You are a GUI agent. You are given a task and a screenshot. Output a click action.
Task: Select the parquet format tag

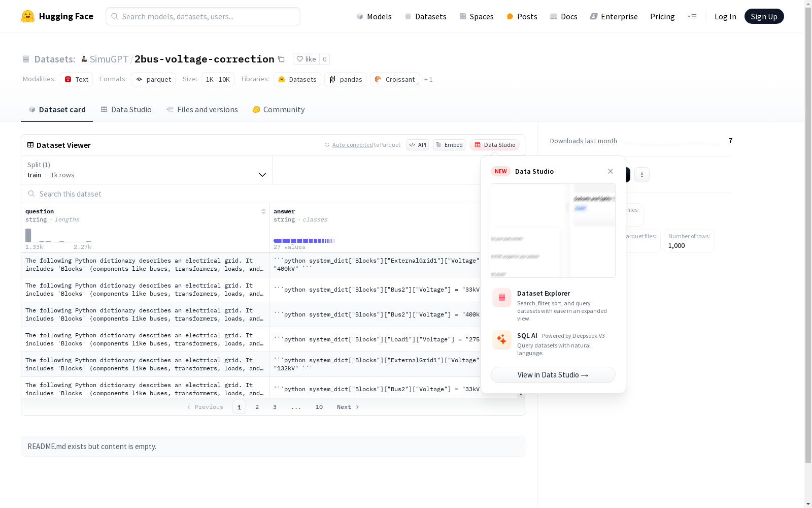pyautogui.click(x=153, y=79)
